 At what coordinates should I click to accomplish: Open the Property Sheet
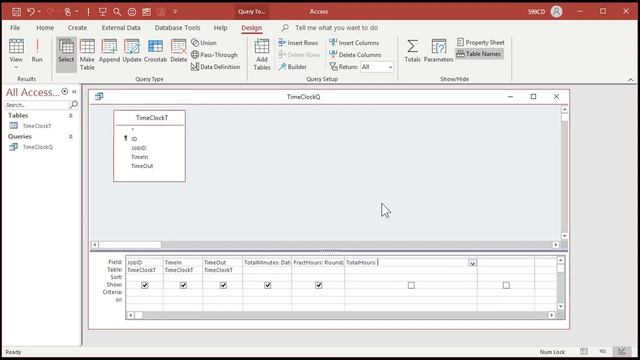click(480, 42)
